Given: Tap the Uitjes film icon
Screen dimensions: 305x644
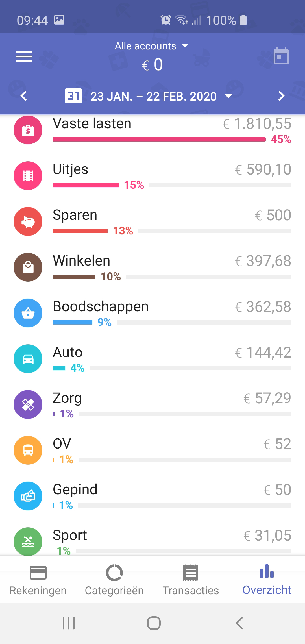Looking at the screenshot, I should 28,176.
